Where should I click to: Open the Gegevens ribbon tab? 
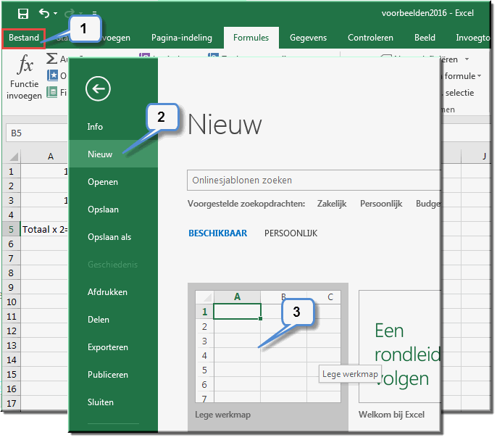click(x=308, y=38)
